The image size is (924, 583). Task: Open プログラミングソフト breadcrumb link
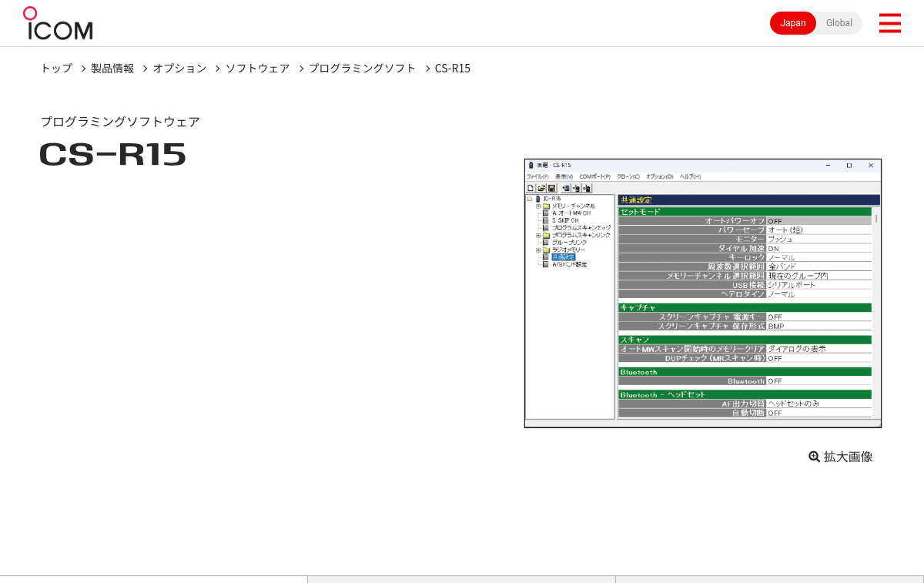click(363, 68)
